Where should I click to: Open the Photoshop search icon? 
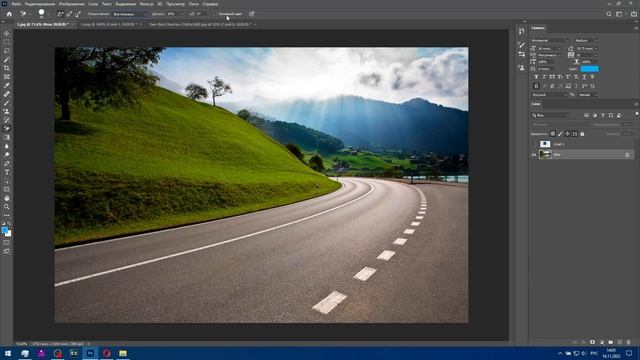tap(609, 14)
